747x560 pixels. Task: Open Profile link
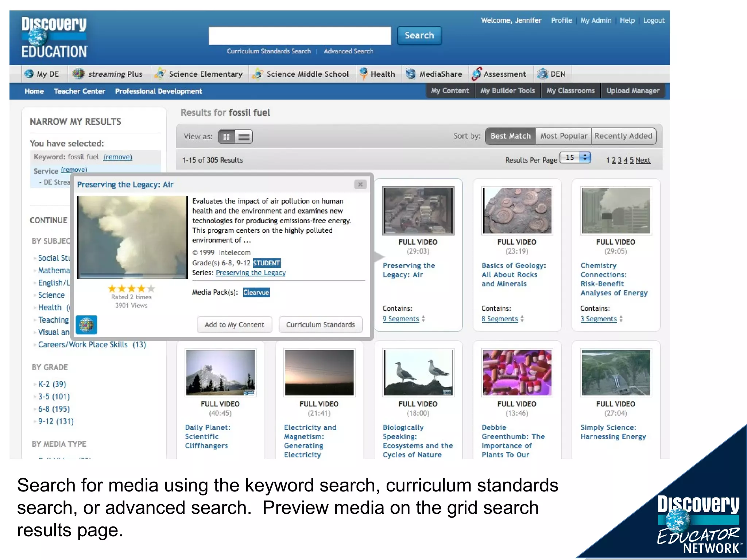tap(561, 20)
